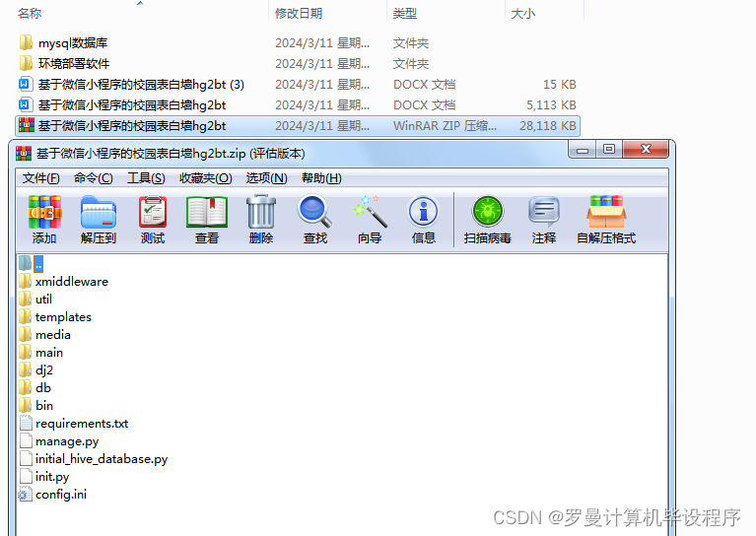This screenshot has height=536, width=756.
Task: Open the 命令(C) menu
Action: click(x=93, y=178)
